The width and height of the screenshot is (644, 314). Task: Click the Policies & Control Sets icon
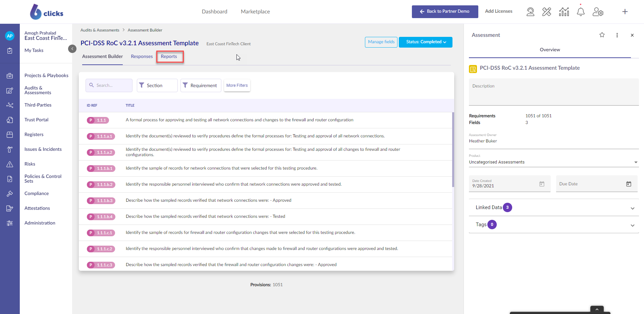(x=10, y=179)
